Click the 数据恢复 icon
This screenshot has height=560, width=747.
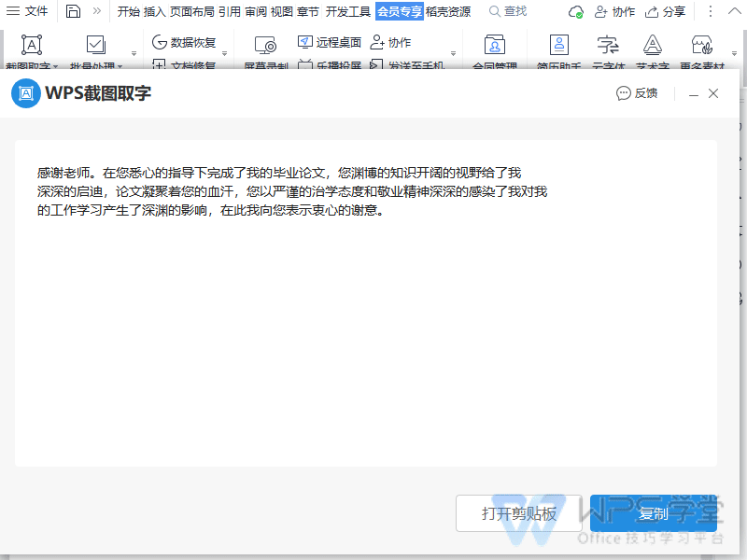pyautogui.click(x=159, y=42)
